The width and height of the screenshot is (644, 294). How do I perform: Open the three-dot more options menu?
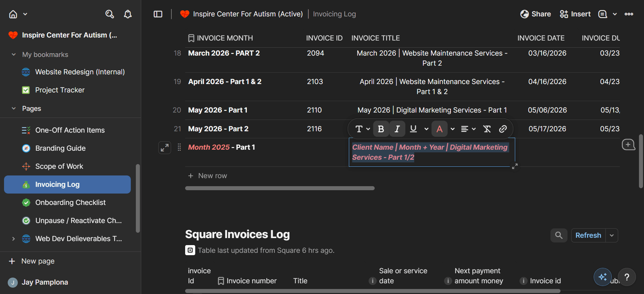629,14
